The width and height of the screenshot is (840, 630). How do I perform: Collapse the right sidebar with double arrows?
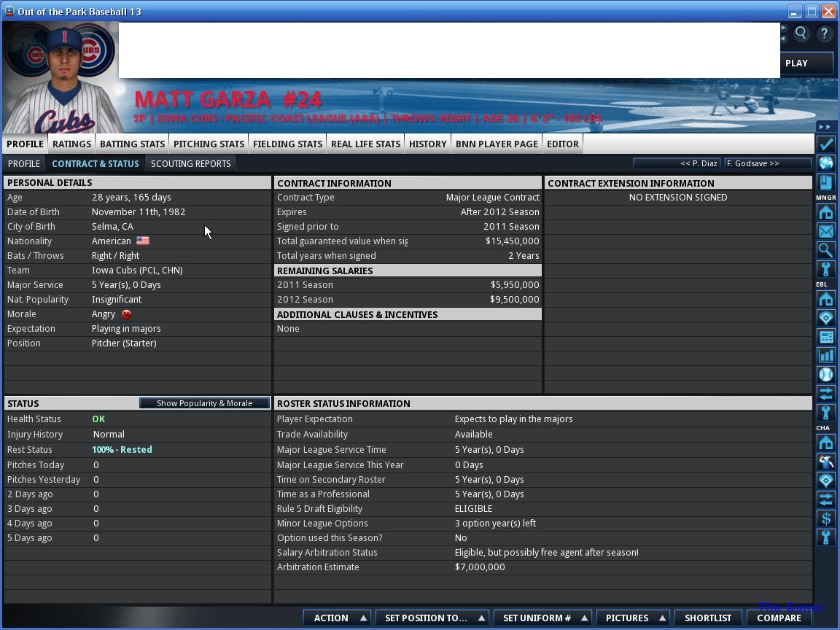click(825, 127)
